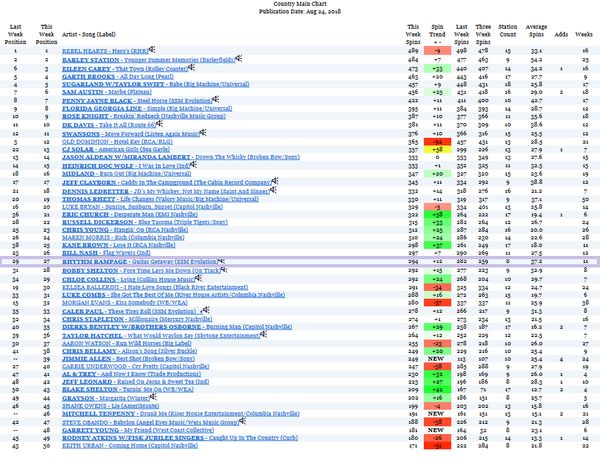The width and height of the screenshot is (600, 464).
Task: Click the 'Country Main Chart' page title
Action: (300, 4)
